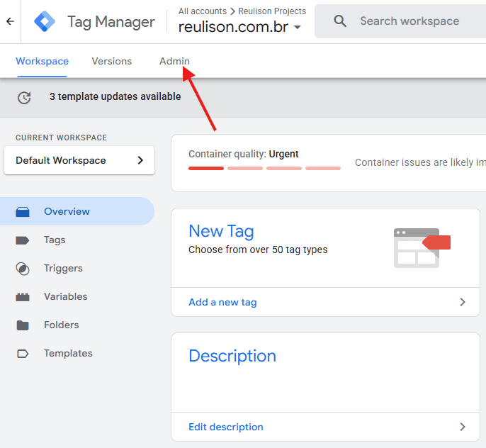Click the Templates outline tag icon
The image size is (486, 448).
(x=23, y=354)
